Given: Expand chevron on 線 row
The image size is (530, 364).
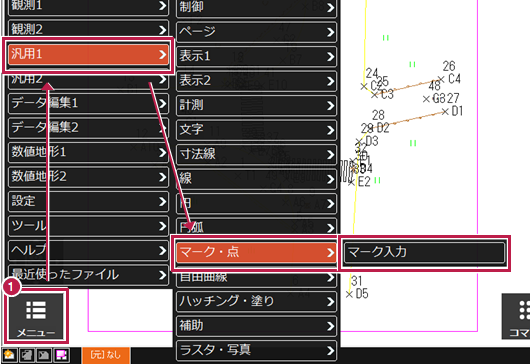Looking at the screenshot, I should [x=331, y=179].
